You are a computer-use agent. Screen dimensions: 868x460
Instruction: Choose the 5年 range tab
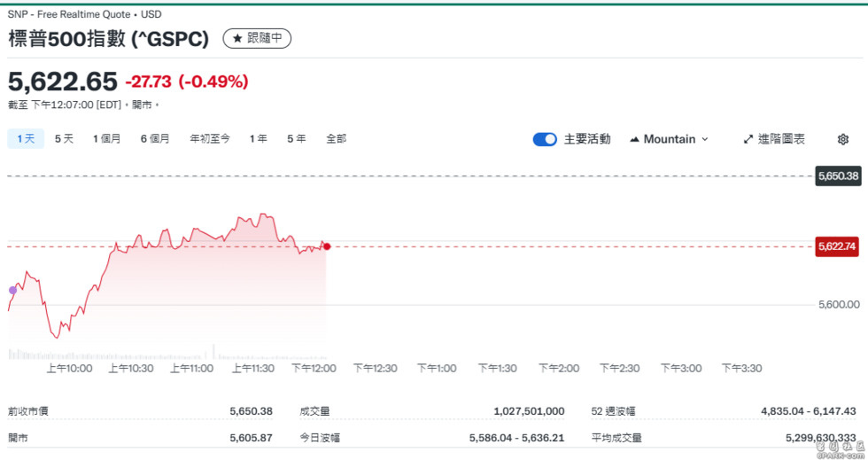(x=296, y=138)
